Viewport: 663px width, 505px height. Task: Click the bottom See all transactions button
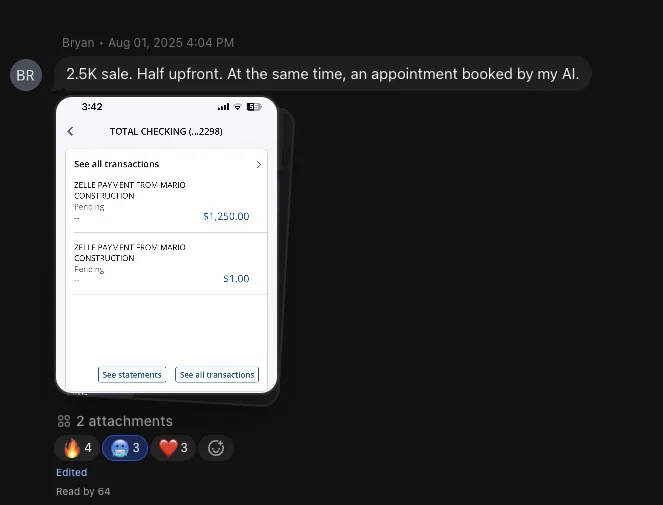pyautogui.click(x=217, y=375)
